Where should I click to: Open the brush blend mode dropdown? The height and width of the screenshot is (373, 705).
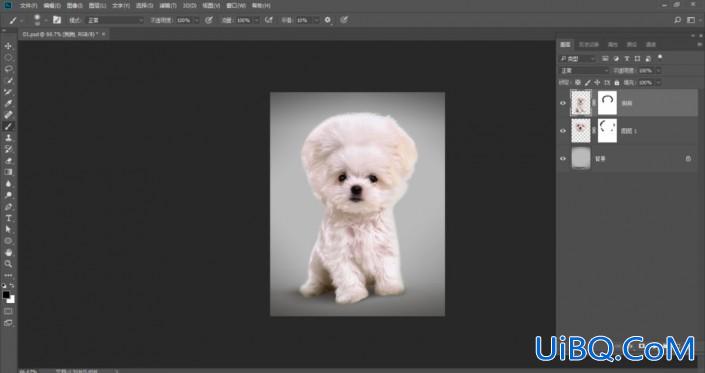pos(115,20)
